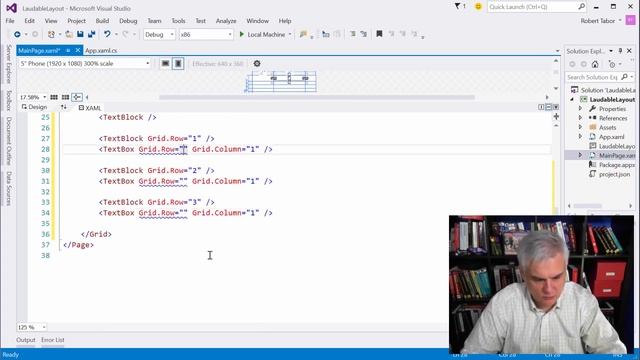This screenshot has width=640, height=360.
Task: Open the Error List panel tab
Action: coord(53,340)
